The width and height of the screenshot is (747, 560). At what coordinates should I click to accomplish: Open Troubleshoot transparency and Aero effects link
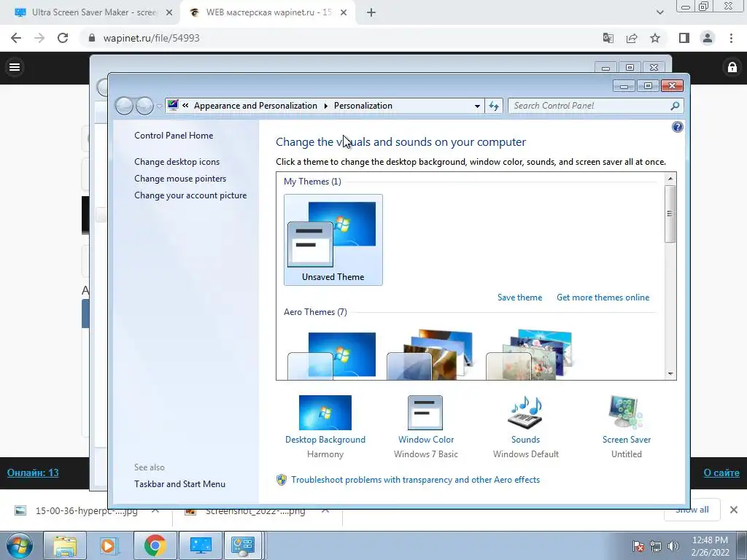[415, 480]
